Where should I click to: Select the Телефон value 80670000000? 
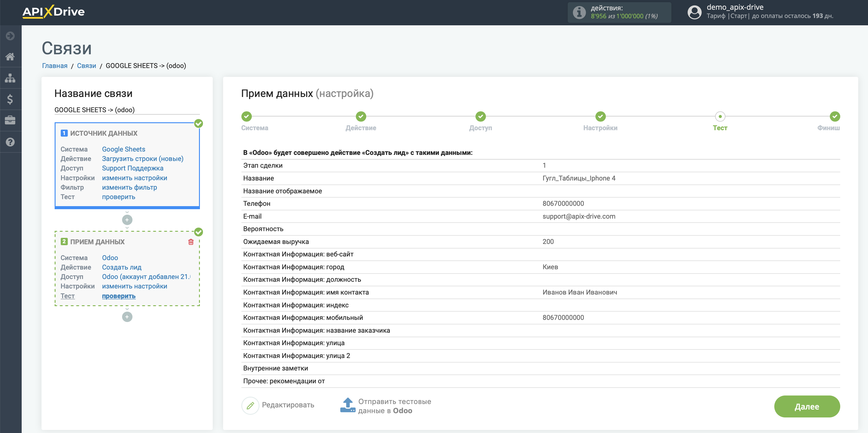563,203
